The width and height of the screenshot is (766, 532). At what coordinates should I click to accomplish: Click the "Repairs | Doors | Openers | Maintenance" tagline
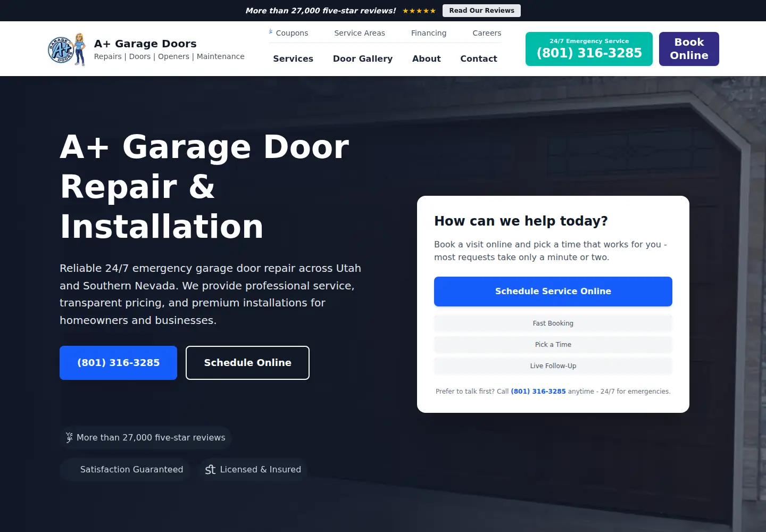click(169, 56)
